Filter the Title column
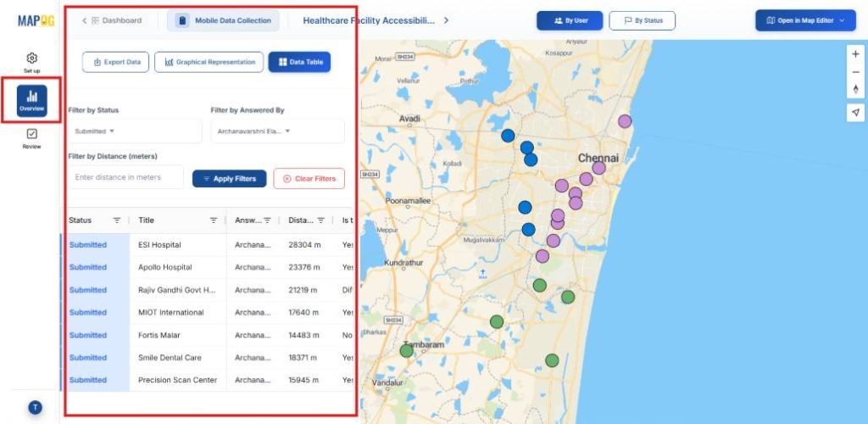 pyautogui.click(x=214, y=220)
